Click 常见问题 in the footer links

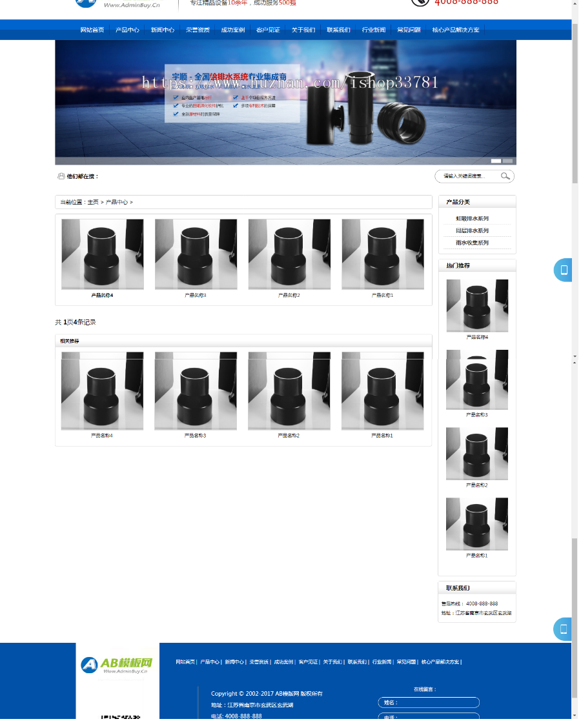[406, 662]
